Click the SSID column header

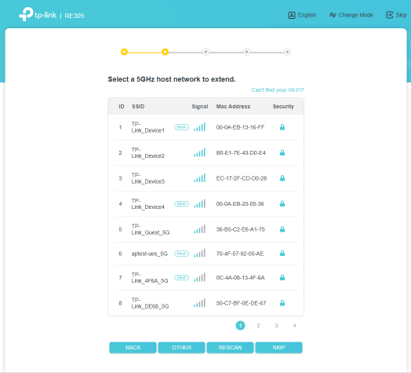click(138, 107)
